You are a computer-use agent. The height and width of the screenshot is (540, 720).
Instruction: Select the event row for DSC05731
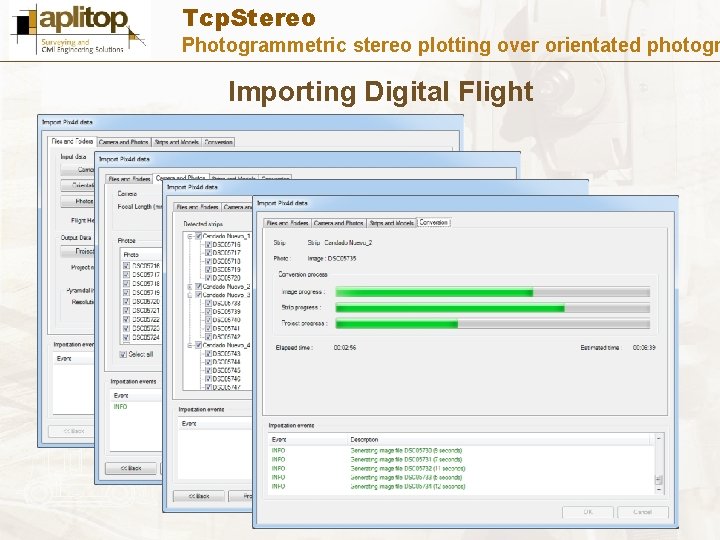click(461, 460)
